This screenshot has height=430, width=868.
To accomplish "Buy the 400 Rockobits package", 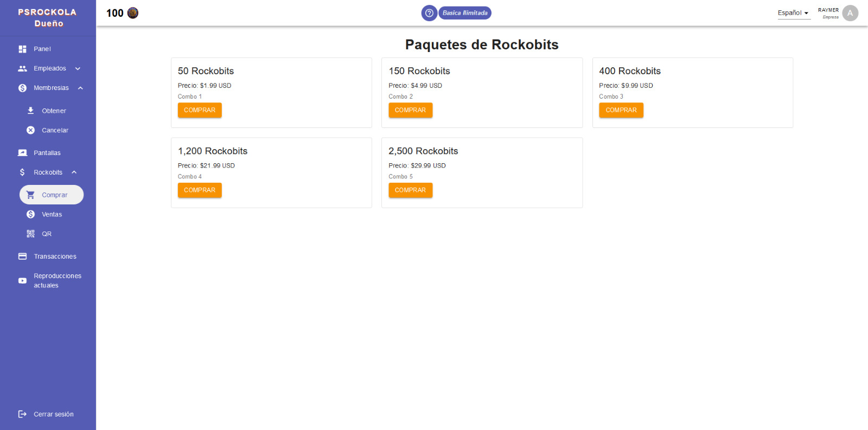I will coord(621,110).
